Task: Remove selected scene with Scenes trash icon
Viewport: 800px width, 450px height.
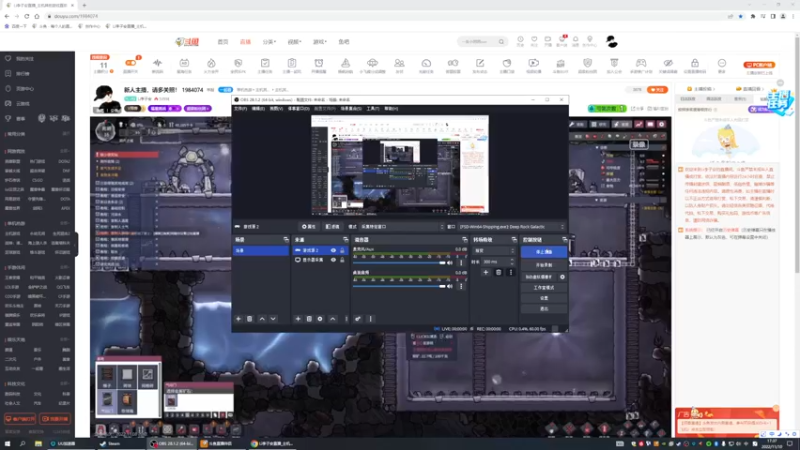Action: pyautogui.click(x=249, y=319)
